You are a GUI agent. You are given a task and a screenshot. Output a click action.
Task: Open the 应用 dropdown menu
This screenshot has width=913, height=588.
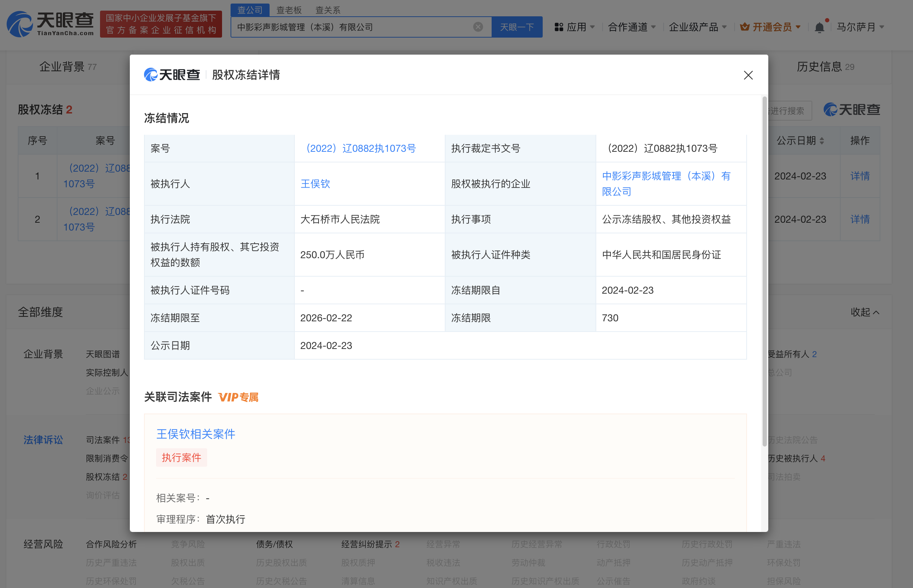point(575,27)
